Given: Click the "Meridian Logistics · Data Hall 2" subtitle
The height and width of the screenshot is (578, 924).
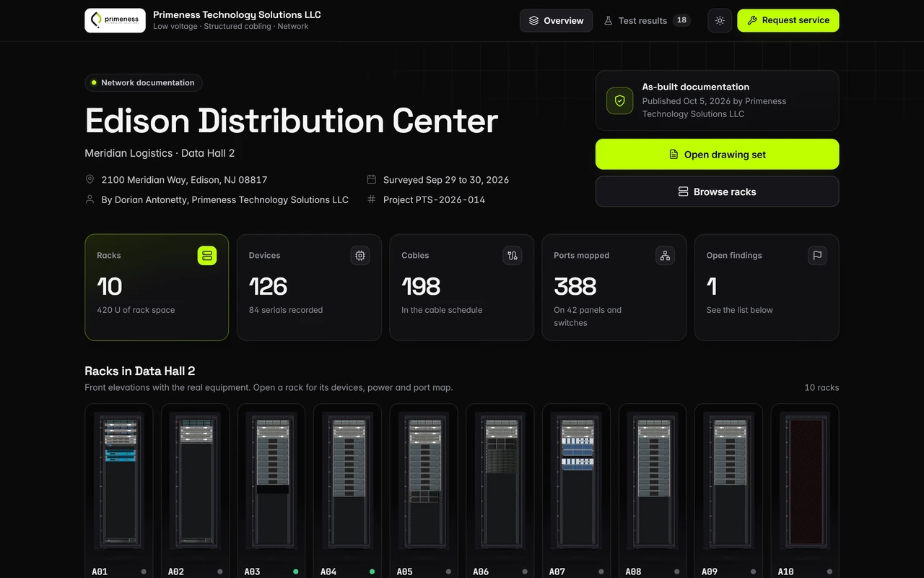Looking at the screenshot, I should click(x=160, y=153).
